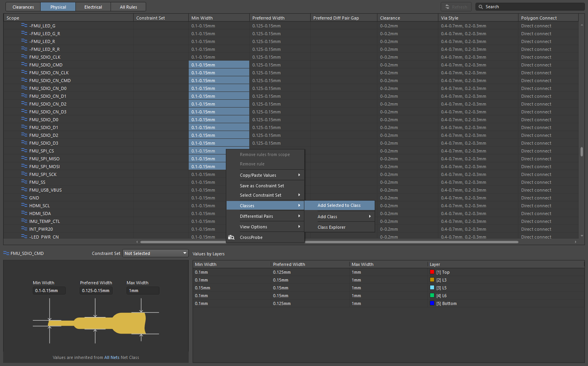
Task: Open the Constraint Set dropdown
Action: (x=155, y=253)
